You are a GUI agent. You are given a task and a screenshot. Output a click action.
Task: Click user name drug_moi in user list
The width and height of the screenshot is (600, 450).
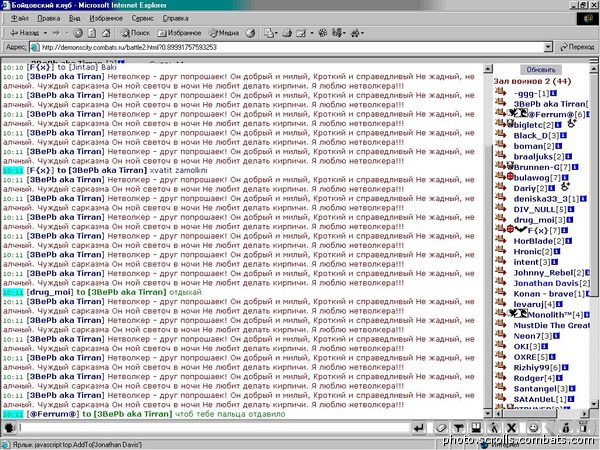tap(534, 220)
